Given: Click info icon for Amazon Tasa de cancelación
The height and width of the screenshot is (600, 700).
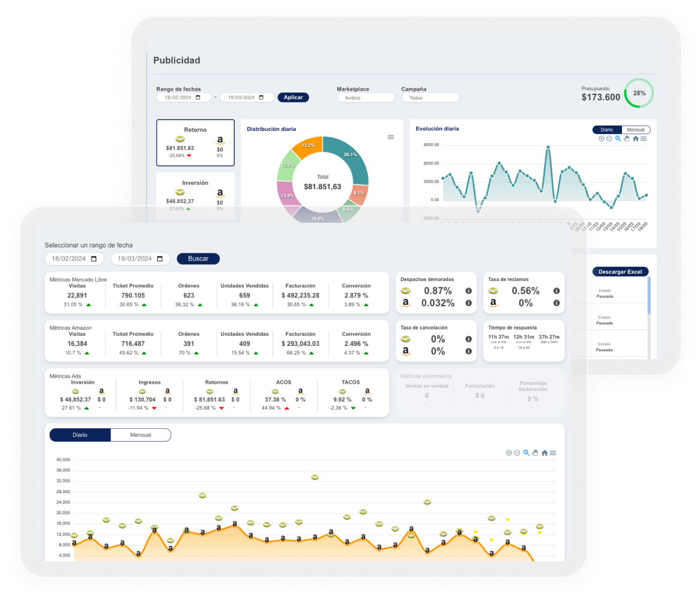Looking at the screenshot, I should [x=468, y=351].
